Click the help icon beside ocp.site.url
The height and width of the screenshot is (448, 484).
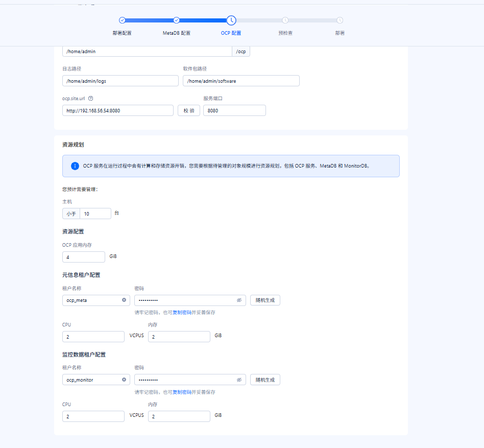point(91,99)
